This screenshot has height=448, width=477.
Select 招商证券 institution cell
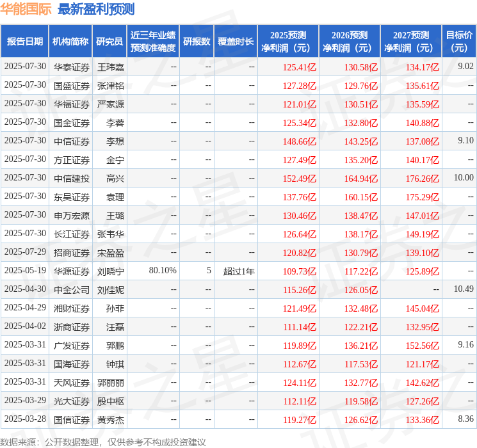pos(72,252)
